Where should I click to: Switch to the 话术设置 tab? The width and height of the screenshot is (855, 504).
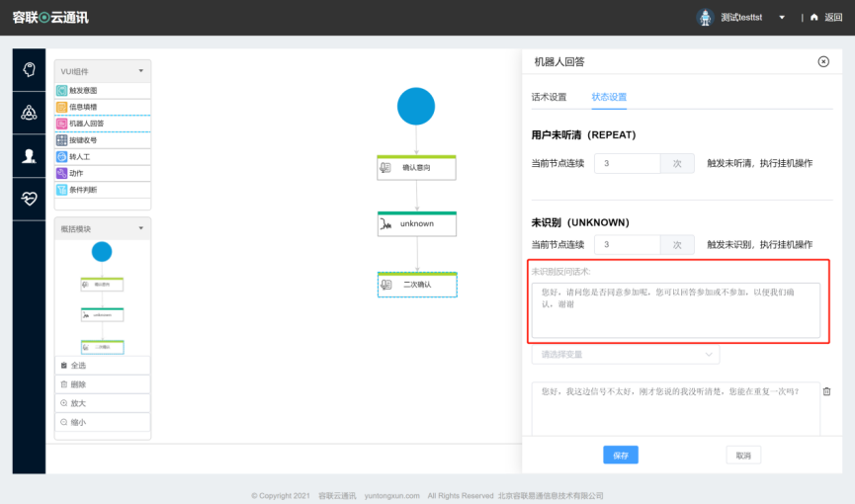coord(550,97)
